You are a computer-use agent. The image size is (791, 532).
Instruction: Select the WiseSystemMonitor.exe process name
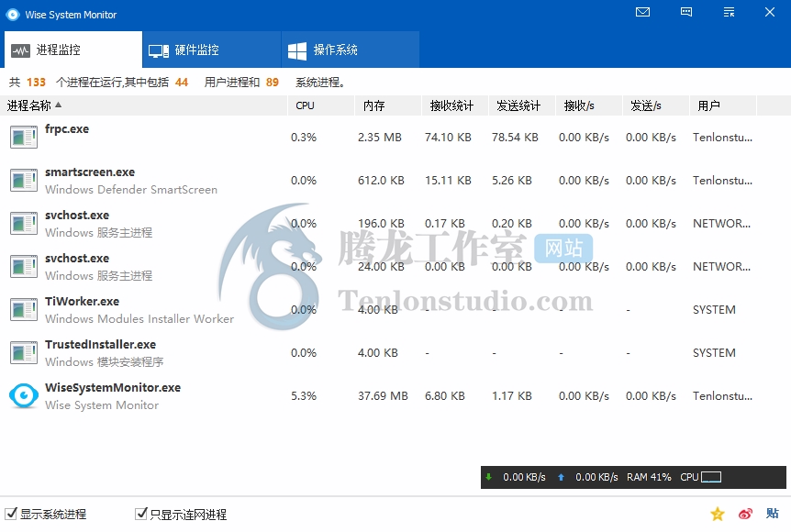113,388
